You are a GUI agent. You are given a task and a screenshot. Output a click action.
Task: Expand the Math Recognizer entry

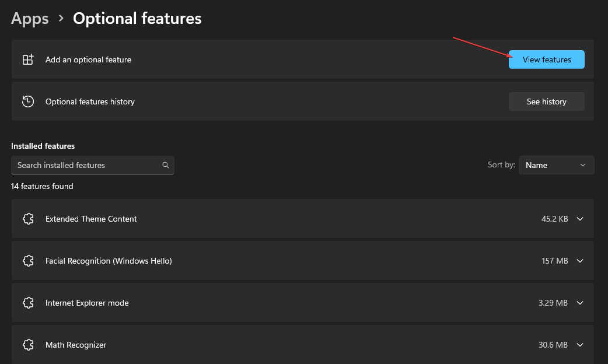pyautogui.click(x=579, y=344)
